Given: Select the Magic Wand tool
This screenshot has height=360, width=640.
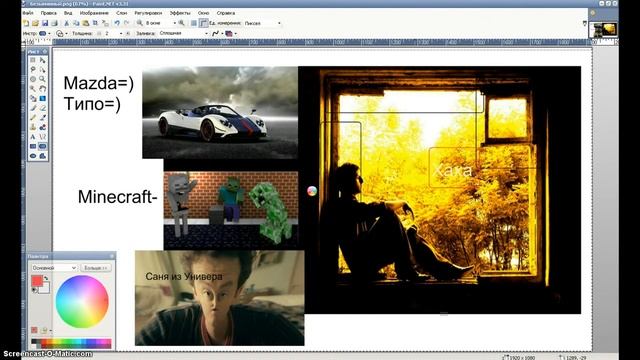Looking at the screenshot, I should 33,89.
